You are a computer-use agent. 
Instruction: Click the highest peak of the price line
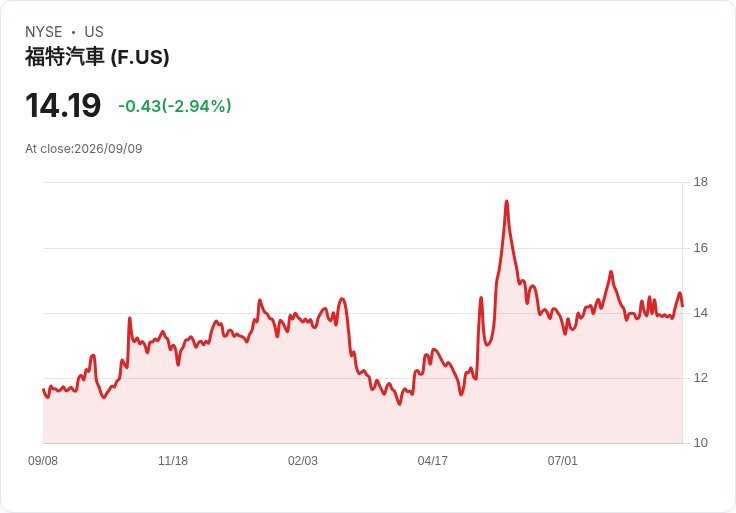(506, 202)
